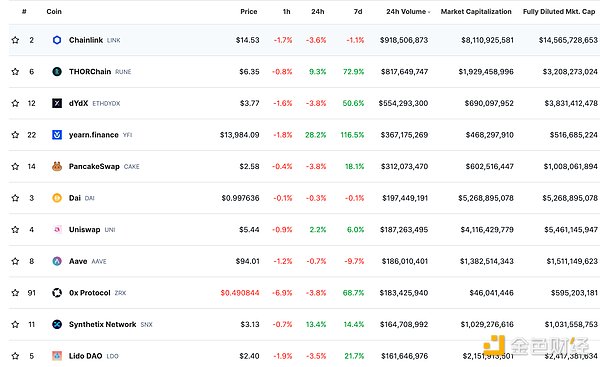This screenshot has height=367, width=600.
Task: Open the Uniswap coin page link
Action: [x=84, y=230]
